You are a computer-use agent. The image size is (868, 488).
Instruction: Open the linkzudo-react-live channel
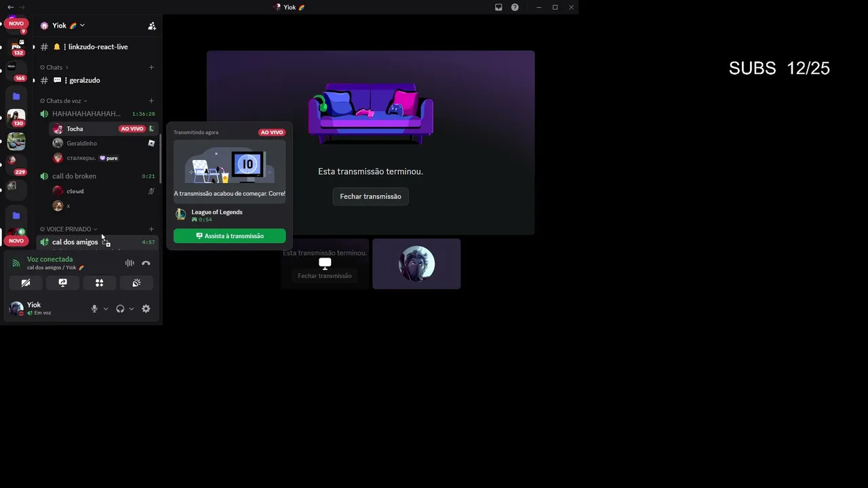(x=96, y=47)
